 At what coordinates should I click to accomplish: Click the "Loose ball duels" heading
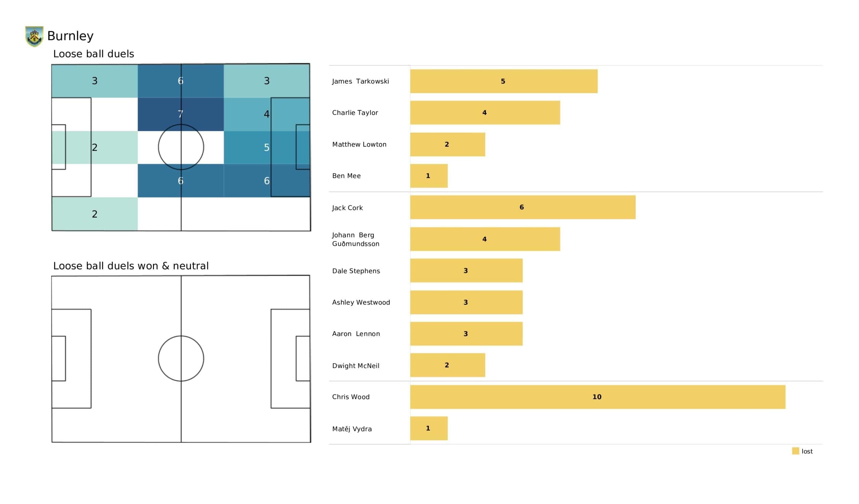(93, 54)
